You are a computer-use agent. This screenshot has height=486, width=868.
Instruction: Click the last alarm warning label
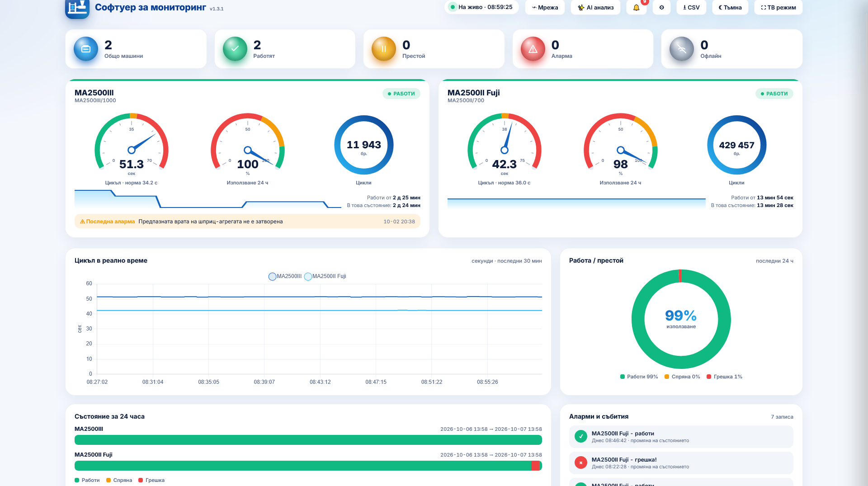[108, 222]
